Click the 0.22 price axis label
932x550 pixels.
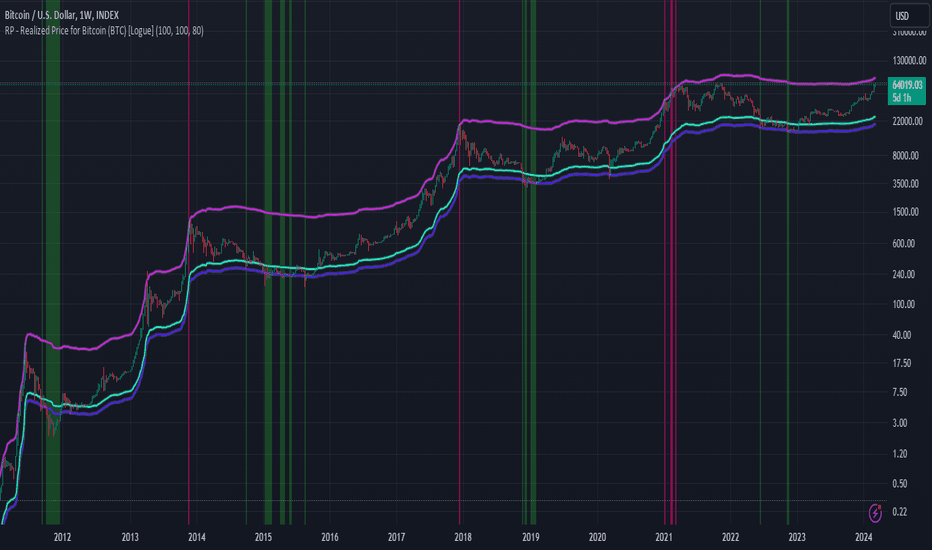tap(900, 512)
